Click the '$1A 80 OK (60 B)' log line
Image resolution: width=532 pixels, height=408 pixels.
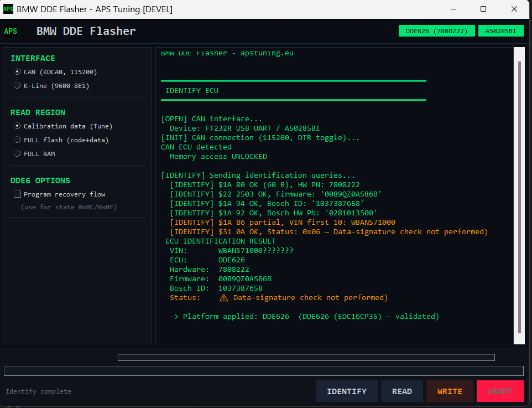coord(265,185)
